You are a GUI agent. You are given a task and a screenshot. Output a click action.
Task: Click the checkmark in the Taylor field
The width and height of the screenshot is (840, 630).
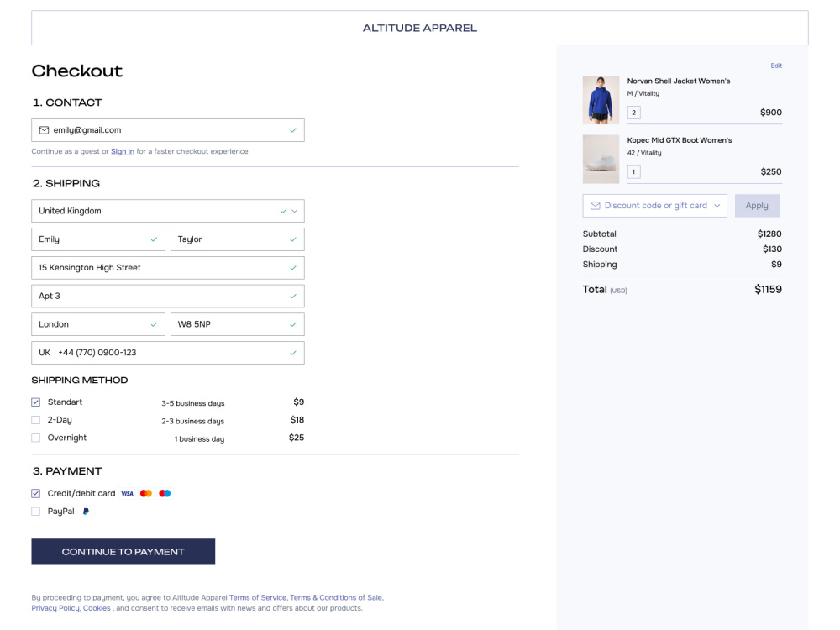click(293, 239)
